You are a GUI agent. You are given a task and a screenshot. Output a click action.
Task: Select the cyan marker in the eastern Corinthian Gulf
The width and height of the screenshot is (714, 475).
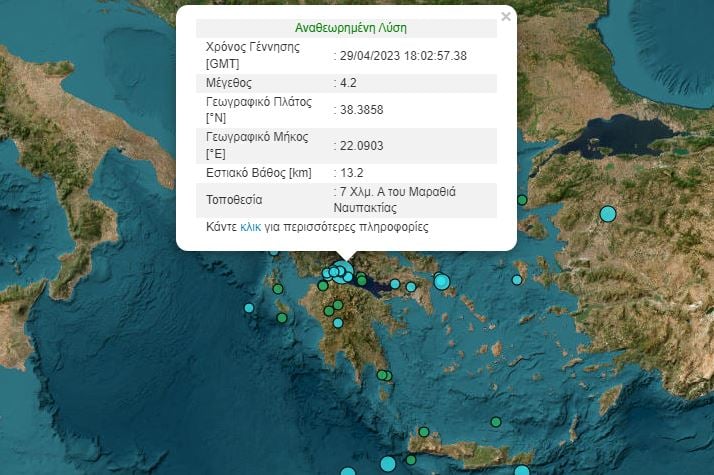coord(395,284)
